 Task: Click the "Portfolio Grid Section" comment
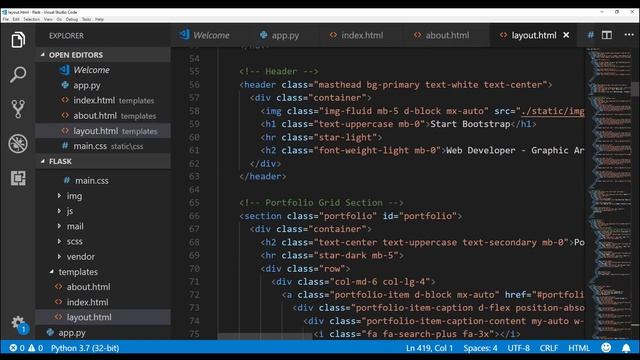click(321, 202)
